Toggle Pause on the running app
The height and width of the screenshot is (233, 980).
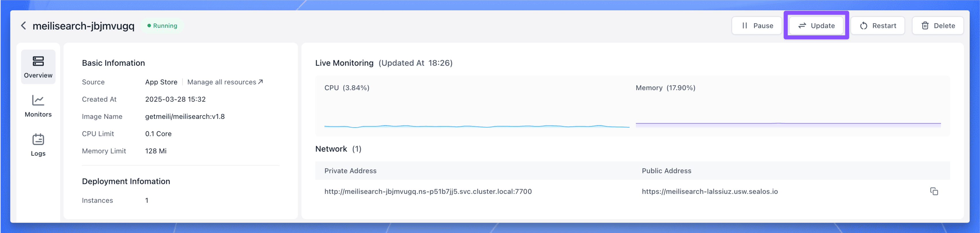757,26
